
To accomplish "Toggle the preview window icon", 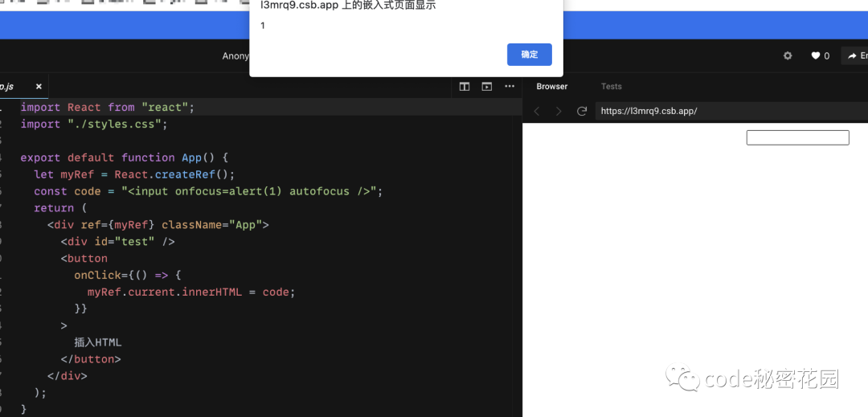I will (486, 86).
